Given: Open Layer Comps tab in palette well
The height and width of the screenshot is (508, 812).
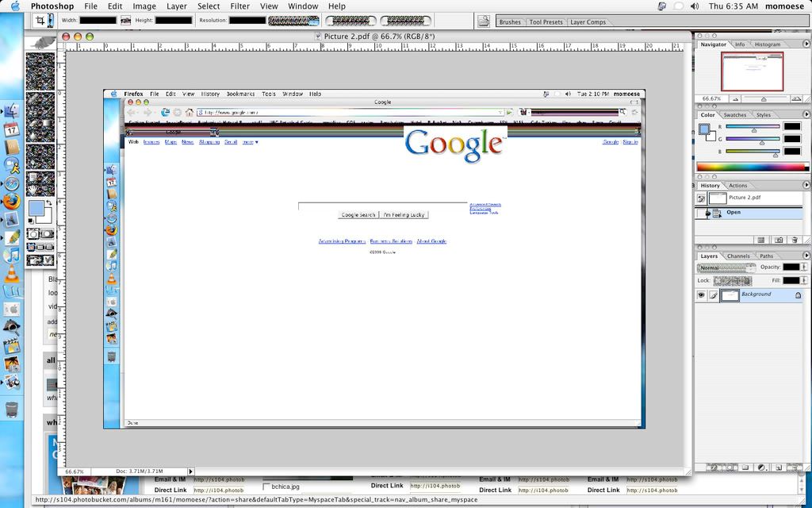Looking at the screenshot, I should (588, 22).
